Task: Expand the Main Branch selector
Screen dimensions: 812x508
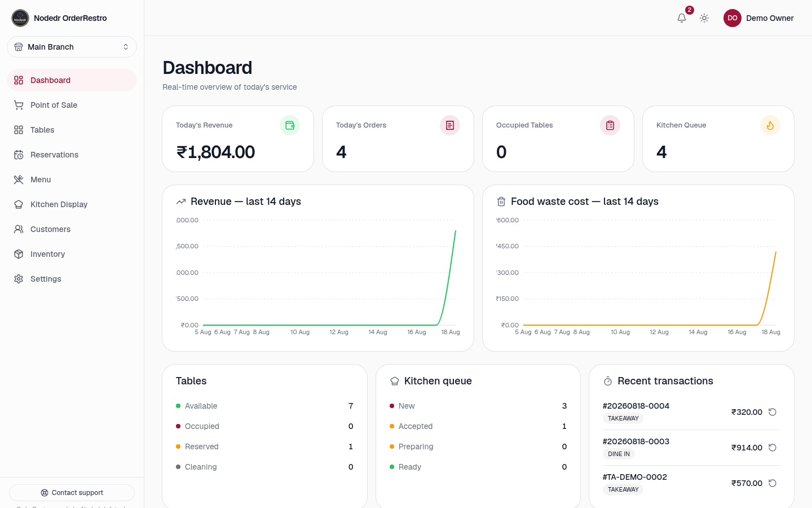Action: coord(72,47)
